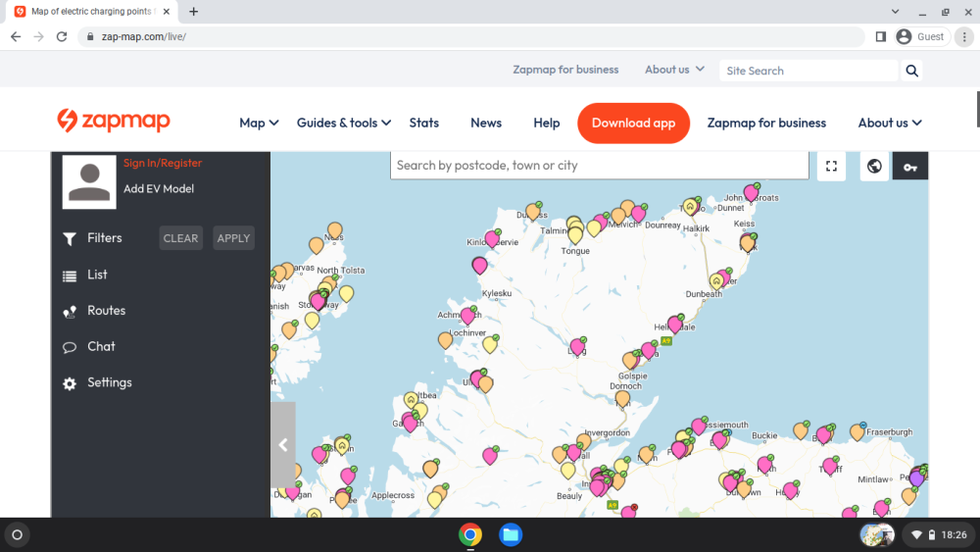This screenshot has height=552, width=980.
Task: Expand Guides & tools dropdown
Action: point(344,124)
